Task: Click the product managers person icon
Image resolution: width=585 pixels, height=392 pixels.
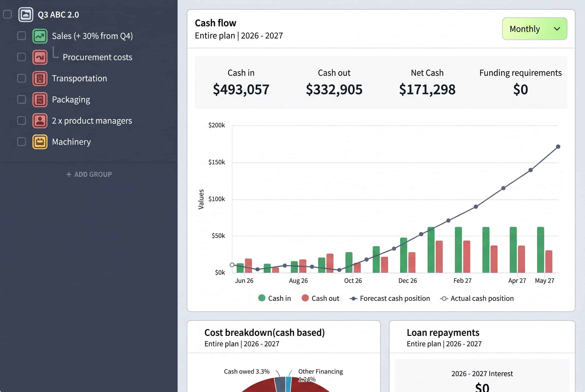Action: [40, 121]
